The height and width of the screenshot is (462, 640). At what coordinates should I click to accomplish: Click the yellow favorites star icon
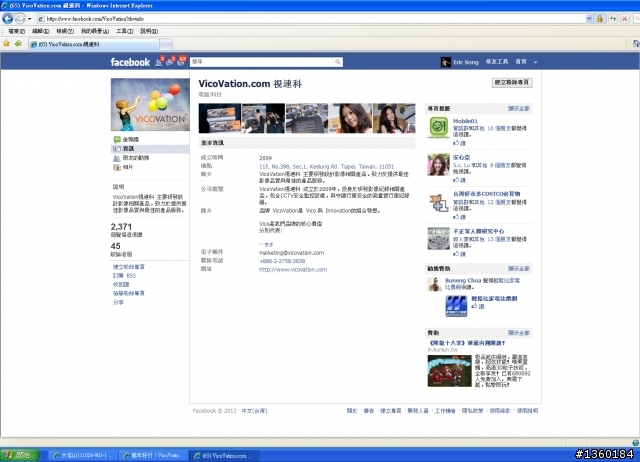click(7, 43)
